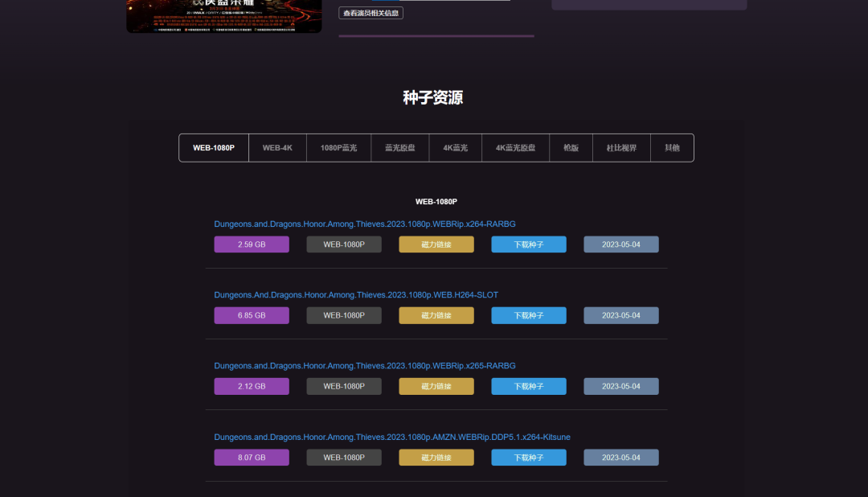Screen dimensions: 868x497
Task: Open the 4K蓝光原盘 tab
Action: [515, 147]
